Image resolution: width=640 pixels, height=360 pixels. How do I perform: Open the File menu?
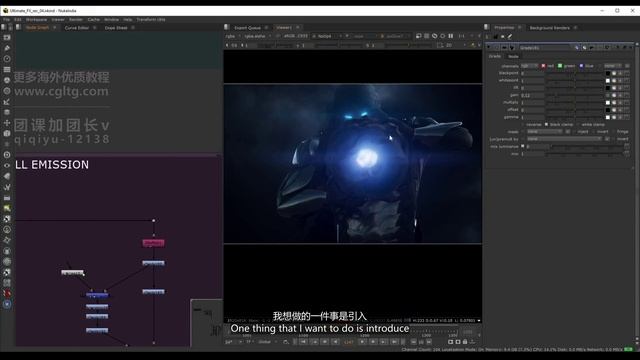pos(7,20)
